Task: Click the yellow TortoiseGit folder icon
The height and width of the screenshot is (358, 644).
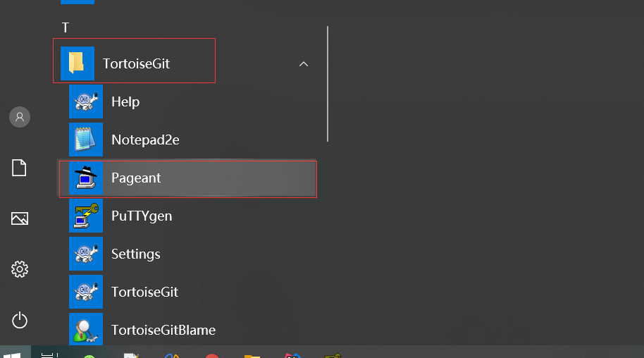Action: tap(78, 64)
